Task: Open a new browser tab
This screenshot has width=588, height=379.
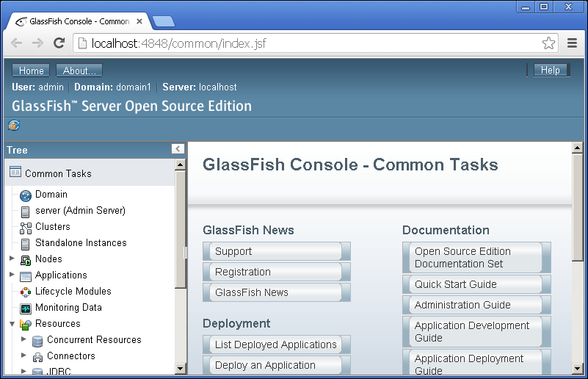Action: coord(164,21)
